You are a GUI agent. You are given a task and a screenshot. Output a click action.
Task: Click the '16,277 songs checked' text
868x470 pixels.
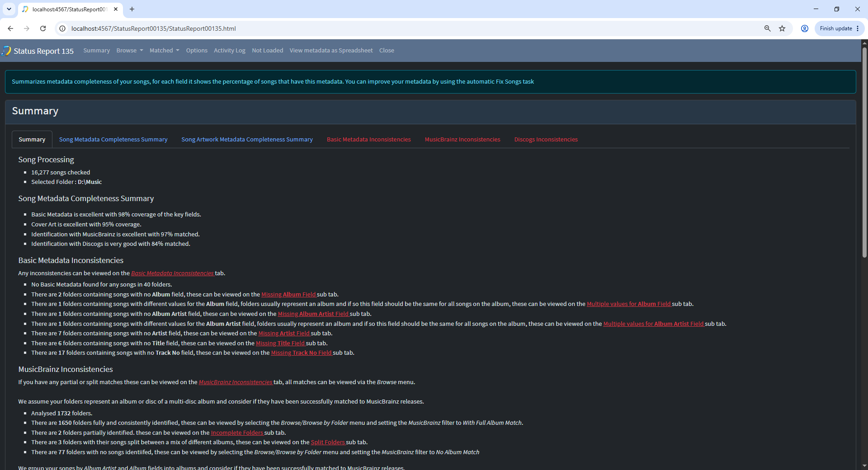click(x=61, y=173)
